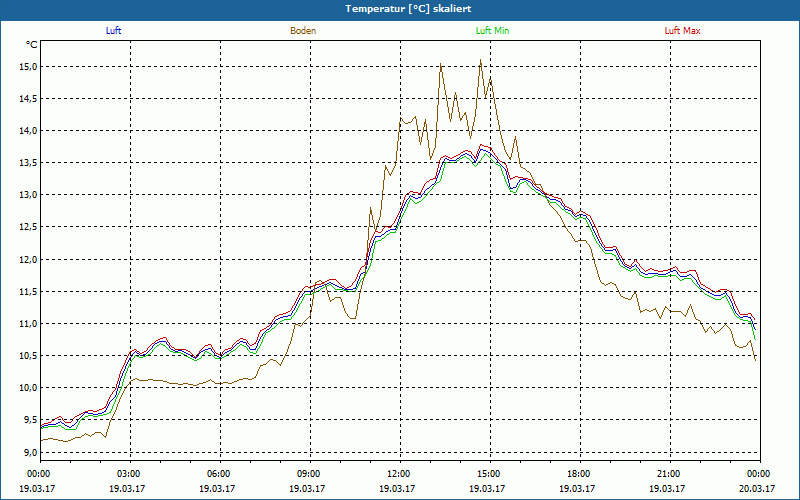Click the 15:00 time axis label
800x500 pixels.
pyautogui.click(x=490, y=473)
